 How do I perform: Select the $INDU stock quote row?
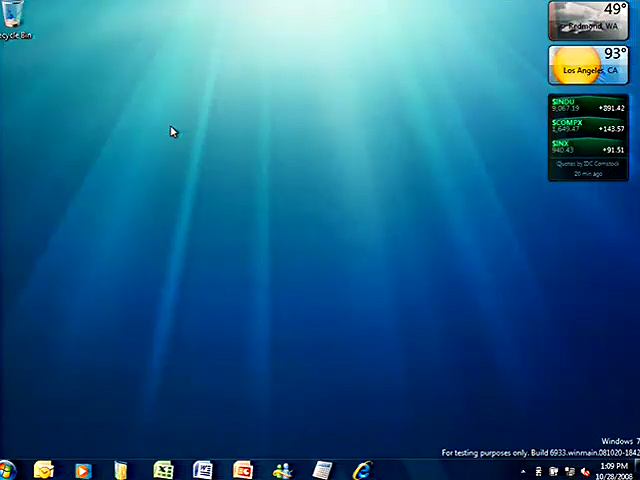588,105
